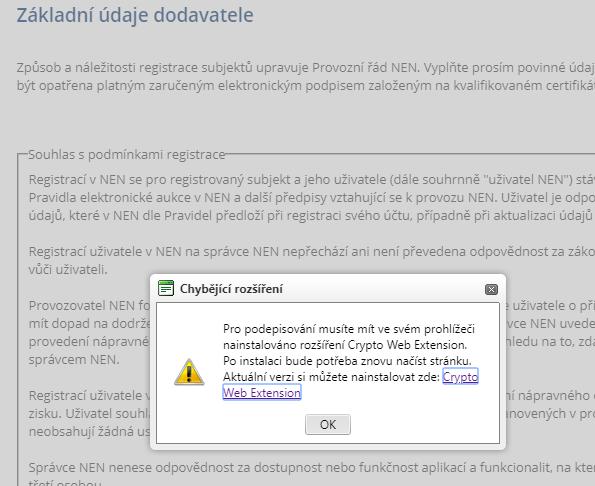
Task: Click the dialog title Chybějící rozšíření
Action: pyautogui.click(x=231, y=289)
